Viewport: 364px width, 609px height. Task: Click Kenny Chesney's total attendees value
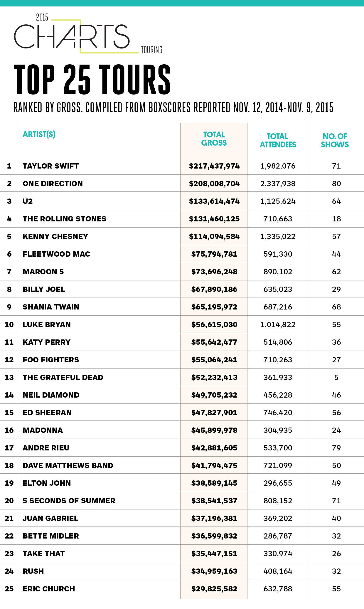(x=278, y=237)
